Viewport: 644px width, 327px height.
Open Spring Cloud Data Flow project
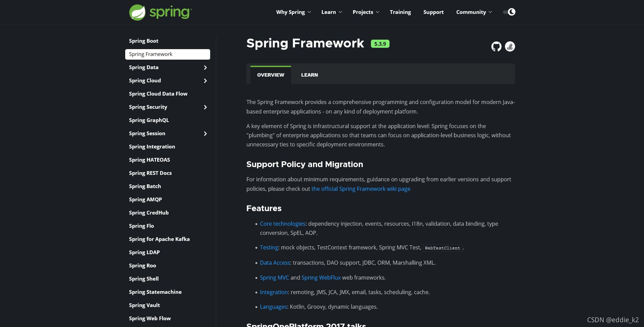(x=158, y=94)
